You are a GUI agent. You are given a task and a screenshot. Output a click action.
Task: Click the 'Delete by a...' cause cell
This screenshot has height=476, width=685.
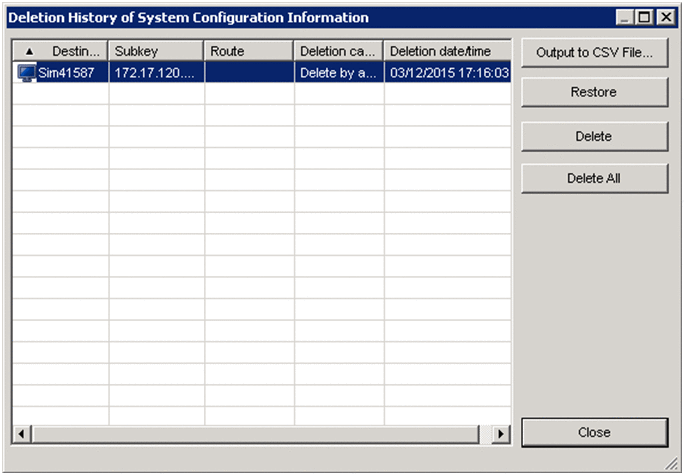point(338,72)
